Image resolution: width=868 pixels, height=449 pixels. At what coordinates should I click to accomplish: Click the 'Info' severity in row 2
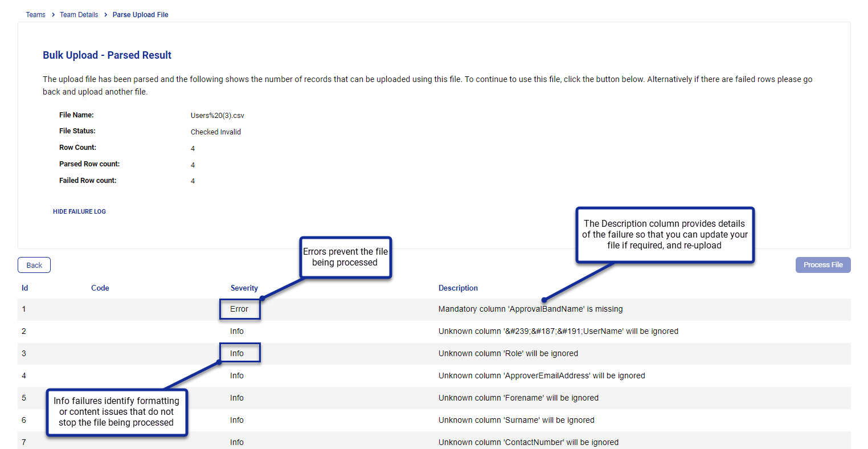point(237,331)
